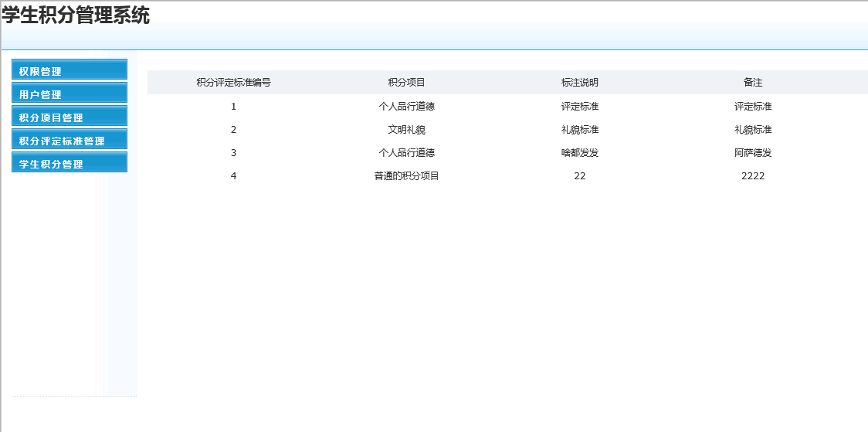Select the cell with number 2
This screenshot has width=868, height=432.
click(234, 130)
